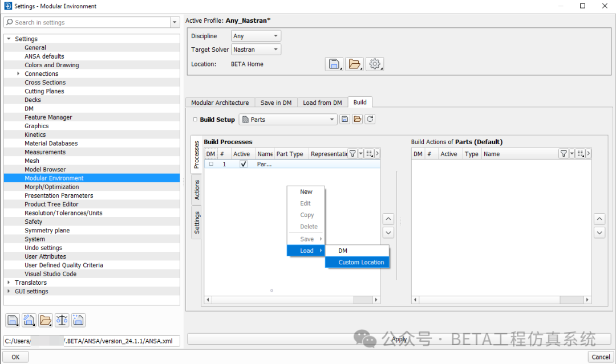Click the filter funnel in Build Processes header
The image size is (616, 364).
(x=352, y=154)
